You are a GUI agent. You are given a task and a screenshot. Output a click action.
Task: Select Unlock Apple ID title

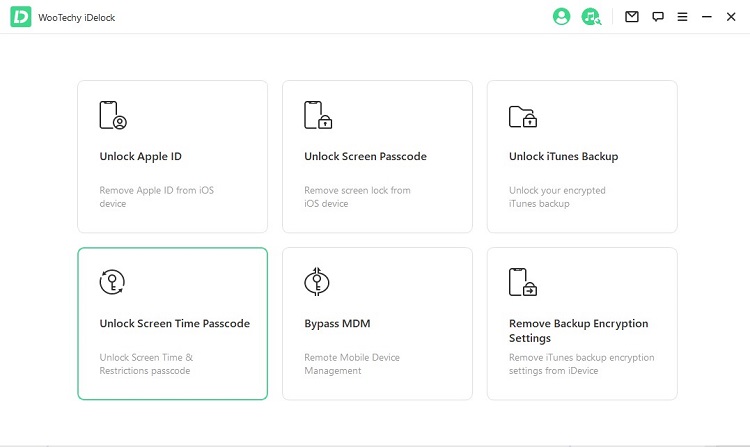tap(141, 156)
